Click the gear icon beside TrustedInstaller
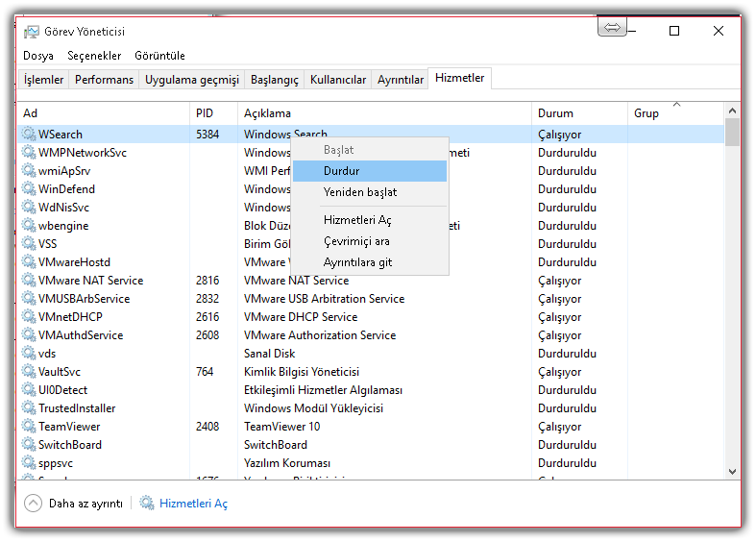 29,408
